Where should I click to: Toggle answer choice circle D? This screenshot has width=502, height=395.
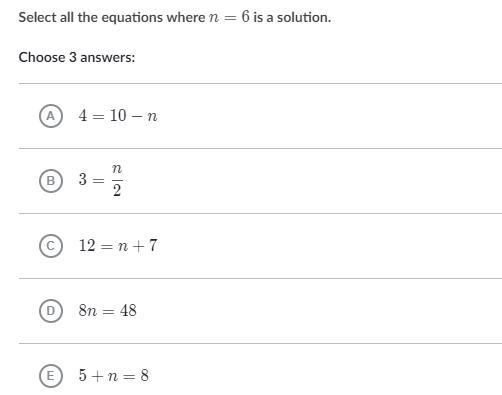(x=51, y=311)
